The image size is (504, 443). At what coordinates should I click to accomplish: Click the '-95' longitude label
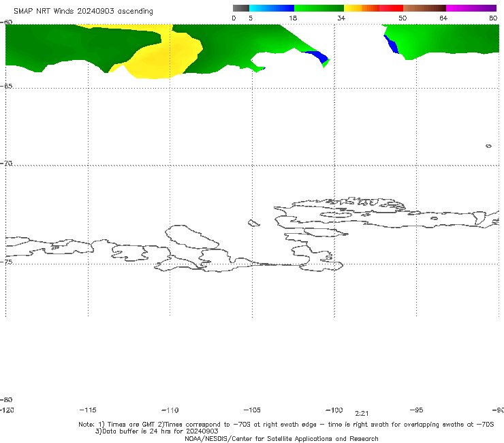point(417,410)
